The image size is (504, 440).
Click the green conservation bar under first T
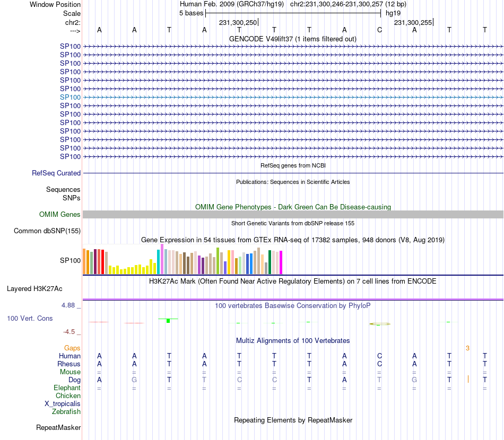pyautogui.click(x=168, y=321)
